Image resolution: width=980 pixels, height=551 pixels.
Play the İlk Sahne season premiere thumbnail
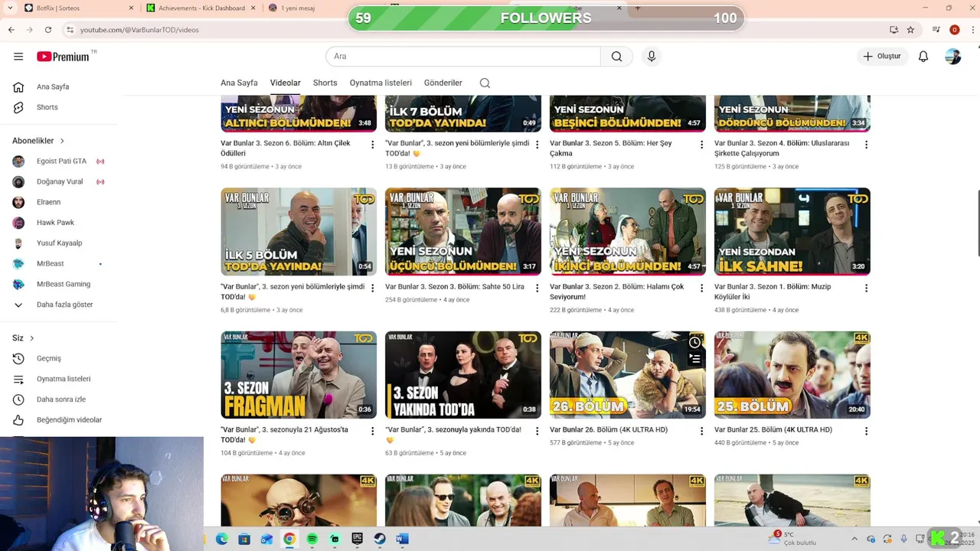(792, 232)
